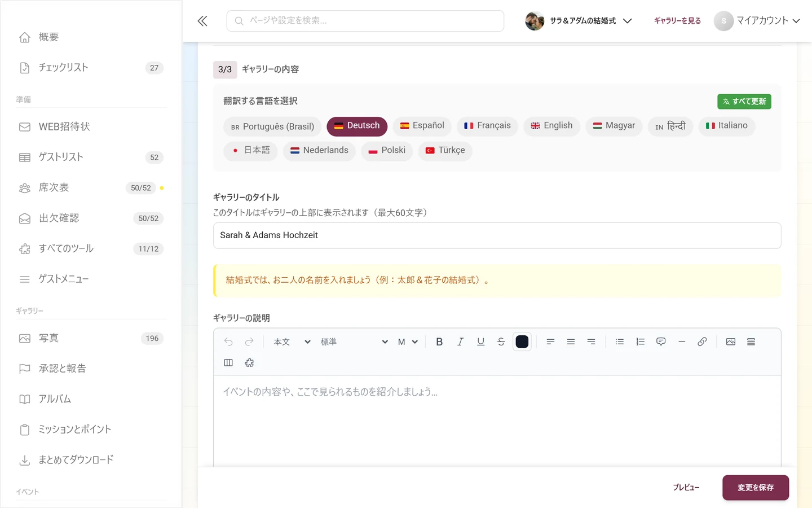This screenshot has width=812, height=508.
Task: Open 出欠確認 page
Action: tap(91, 218)
